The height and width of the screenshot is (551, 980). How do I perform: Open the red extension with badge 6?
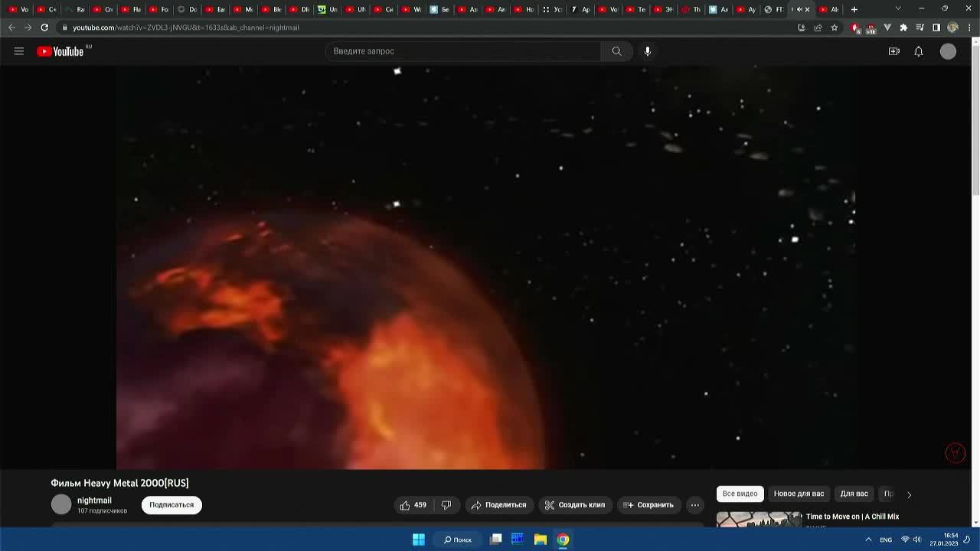[x=855, y=28]
